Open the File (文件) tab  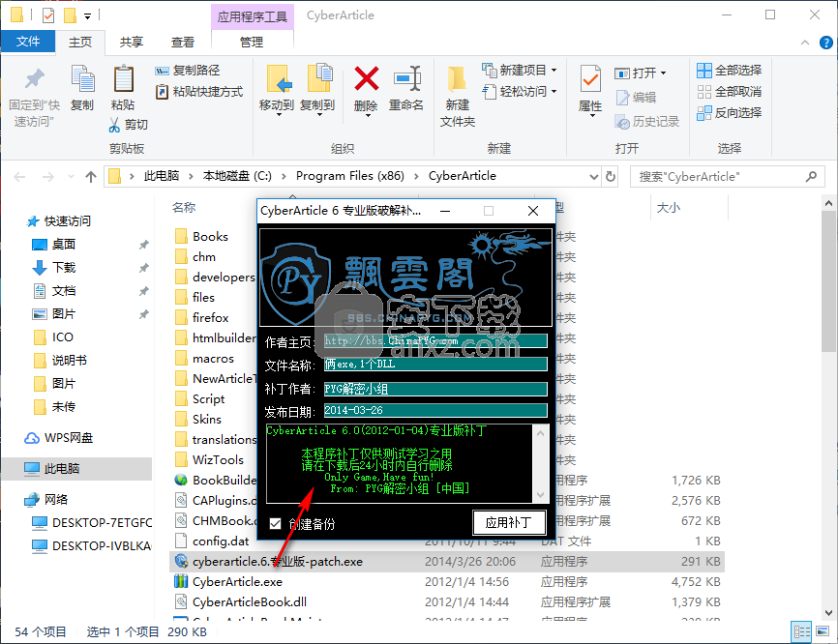tap(28, 42)
